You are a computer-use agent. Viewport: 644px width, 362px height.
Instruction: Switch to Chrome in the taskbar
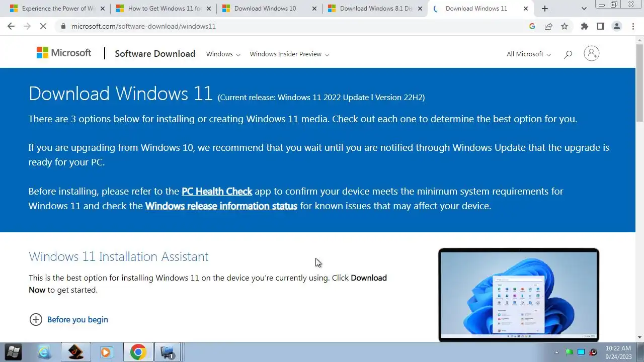(x=138, y=352)
